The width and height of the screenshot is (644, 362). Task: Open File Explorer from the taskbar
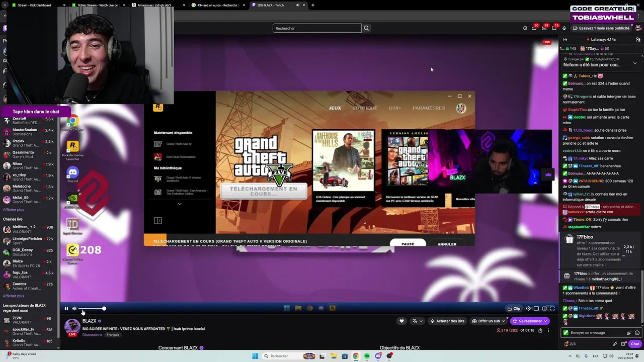coord(333,356)
